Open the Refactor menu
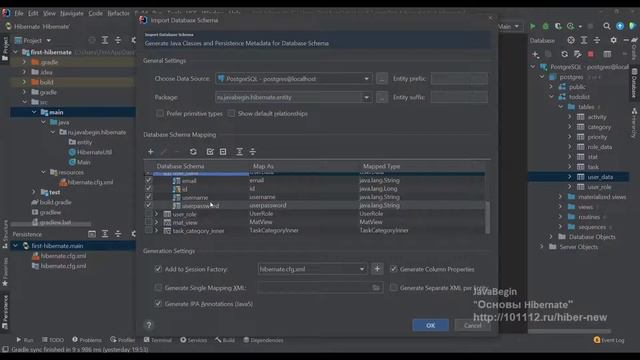This screenshot has height=360, width=640. pos(118,13)
